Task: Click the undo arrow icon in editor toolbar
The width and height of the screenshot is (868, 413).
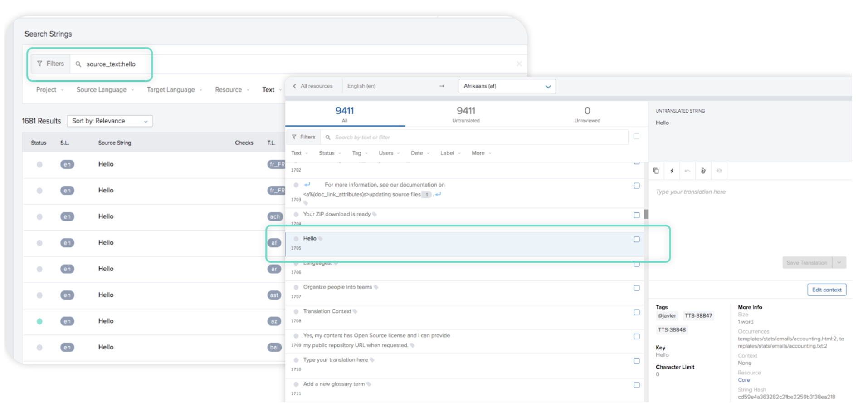Action: click(x=688, y=171)
